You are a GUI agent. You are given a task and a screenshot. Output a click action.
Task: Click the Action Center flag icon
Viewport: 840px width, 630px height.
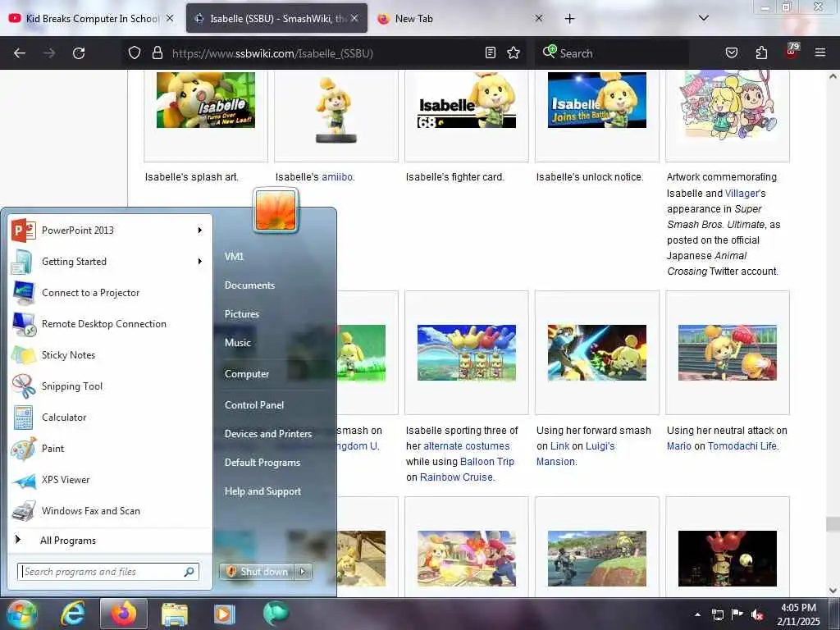click(737, 614)
